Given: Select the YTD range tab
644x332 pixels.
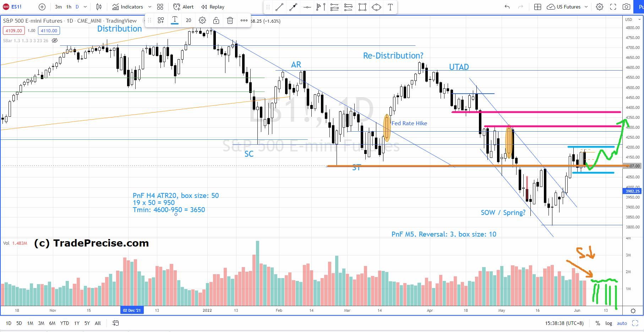Looking at the screenshot, I should point(65,323).
